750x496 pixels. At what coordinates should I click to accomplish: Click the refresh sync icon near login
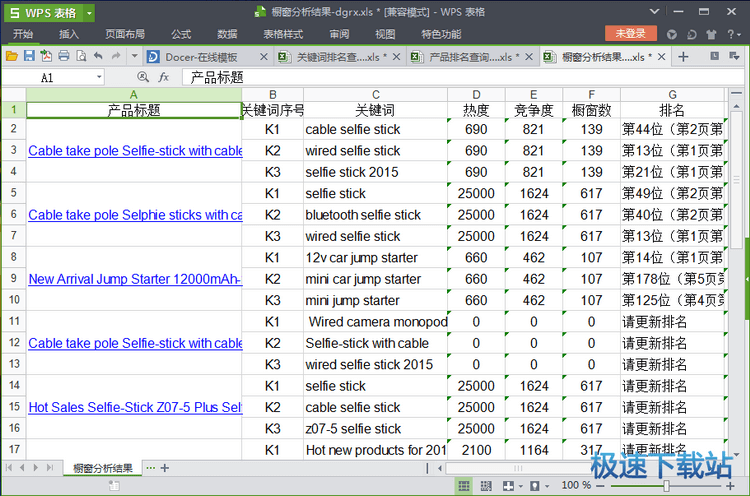coord(692,34)
